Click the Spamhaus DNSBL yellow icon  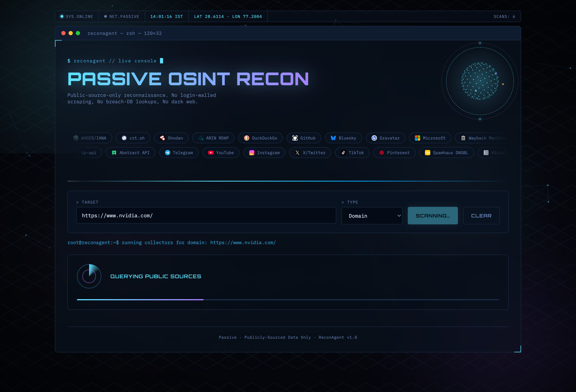tap(428, 153)
